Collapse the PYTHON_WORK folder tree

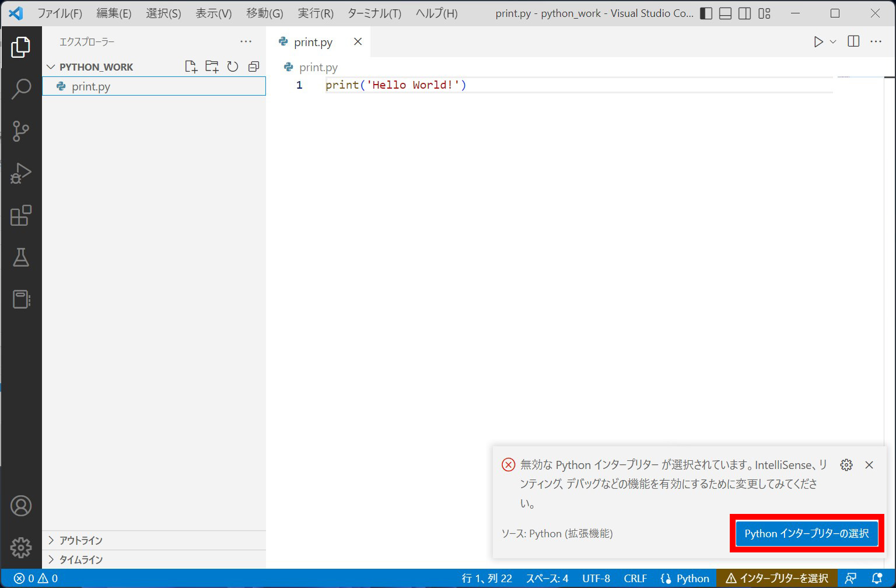click(254, 66)
